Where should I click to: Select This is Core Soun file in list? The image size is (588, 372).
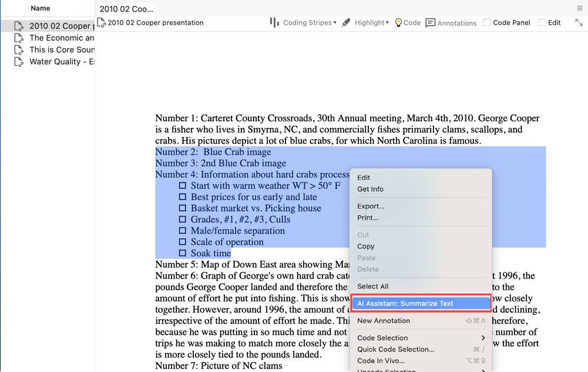tap(62, 50)
